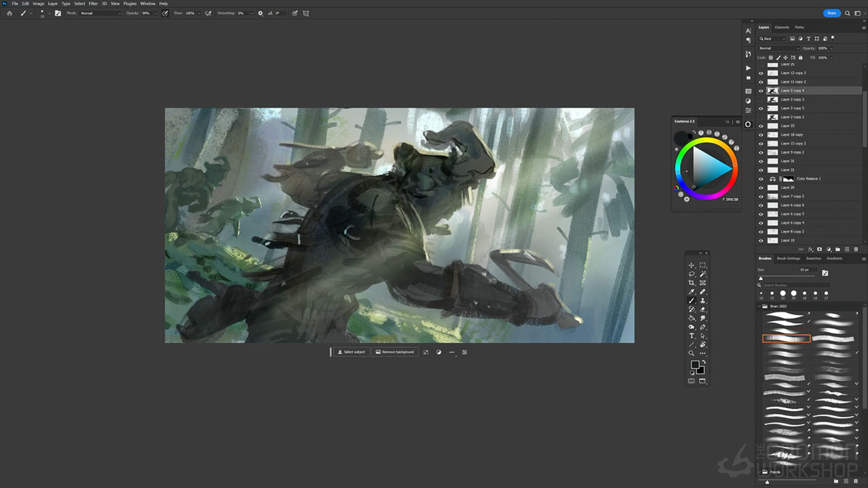Viewport: 868px width, 488px height.
Task: Choose the Crop tool
Action: pyautogui.click(x=692, y=283)
